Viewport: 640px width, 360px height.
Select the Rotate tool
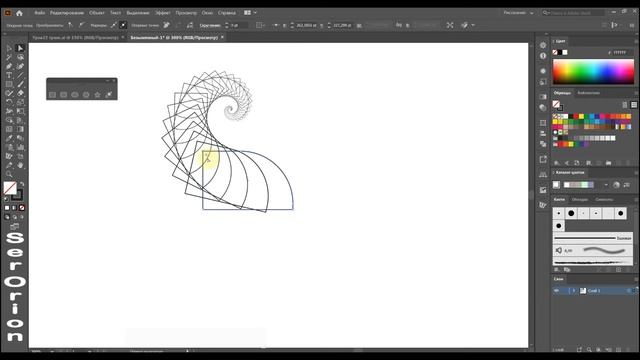pos(9,102)
